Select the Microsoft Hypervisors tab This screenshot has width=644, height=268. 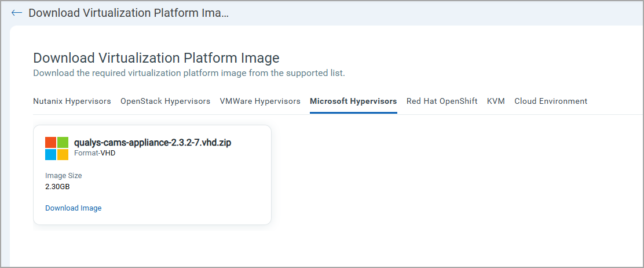(x=353, y=101)
